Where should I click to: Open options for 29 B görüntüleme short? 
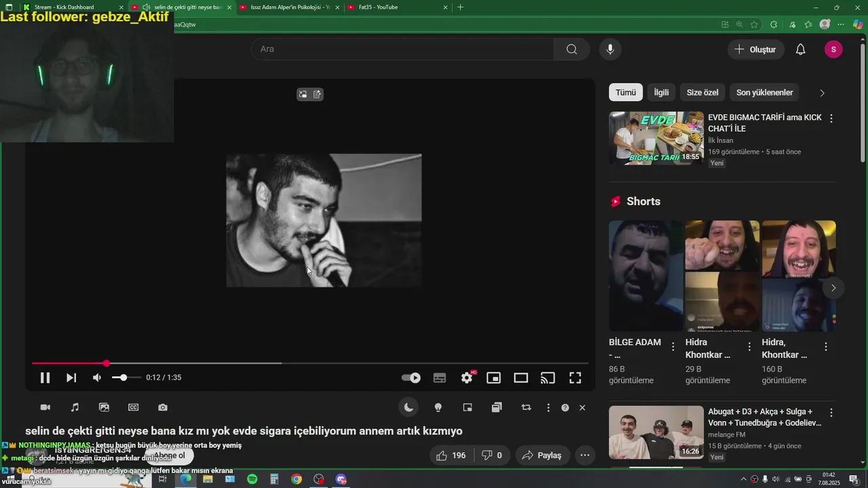click(749, 346)
